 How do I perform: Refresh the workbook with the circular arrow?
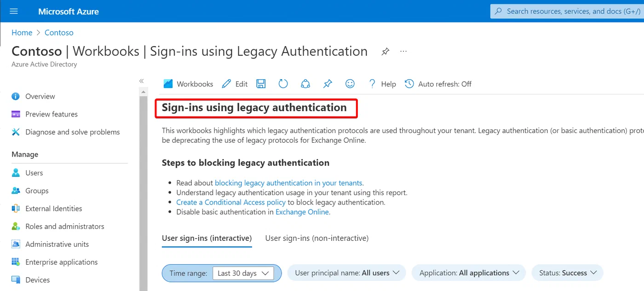click(283, 84)
